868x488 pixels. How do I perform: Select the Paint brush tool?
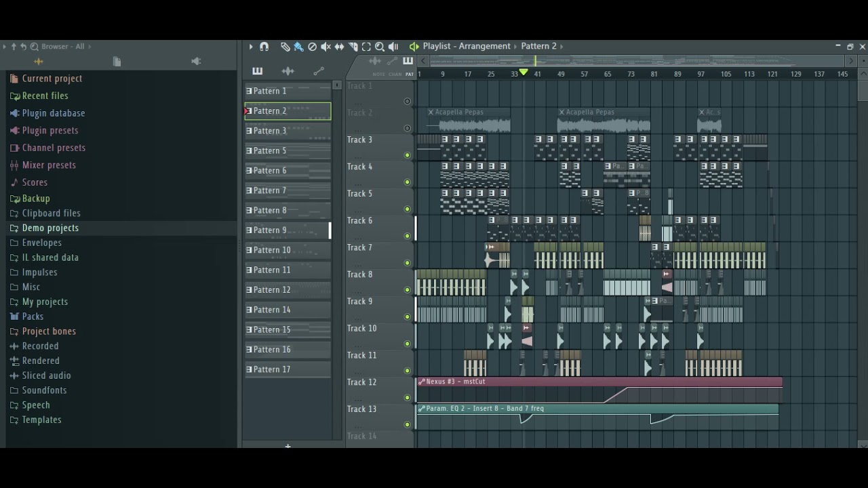pyautogui.click(x=298, y=46)
